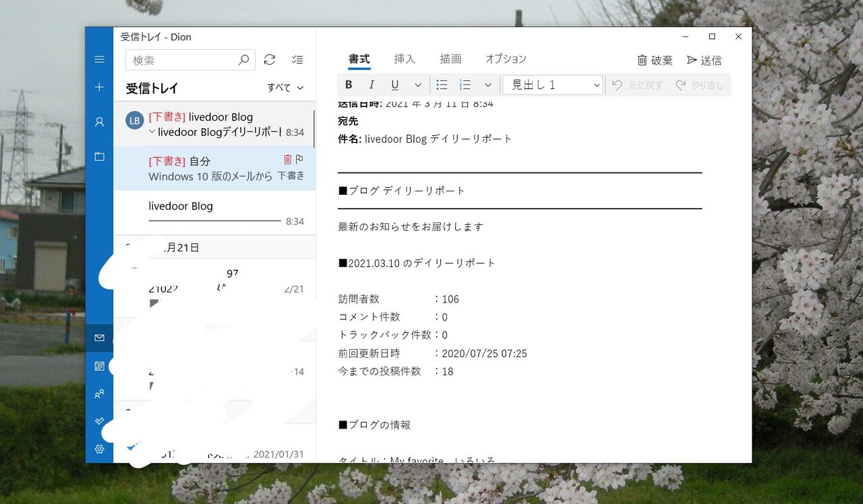Image resolution: width=863 pixels, height=504 pixels.
Task: Toggle underline formatting
Action: click(x=395, y=85)
